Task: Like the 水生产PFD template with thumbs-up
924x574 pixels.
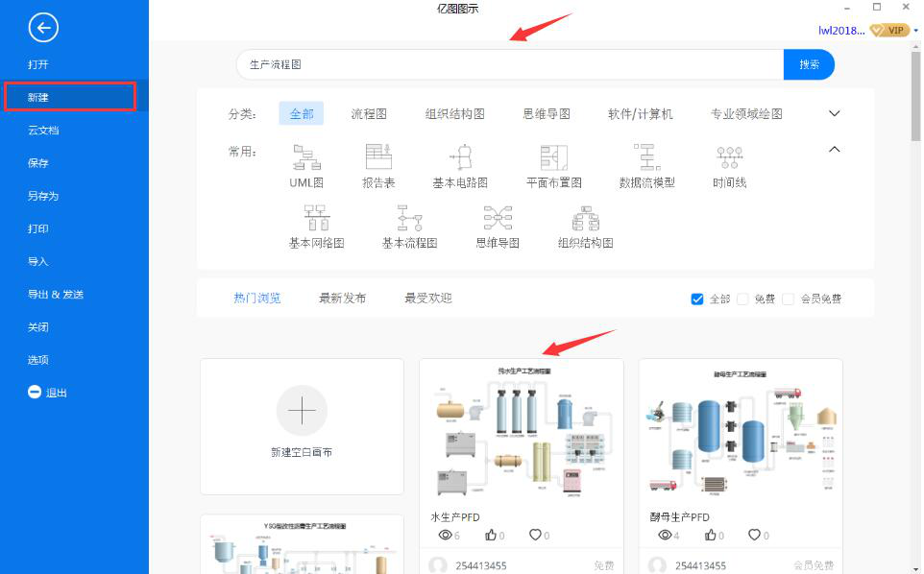Action: point(490,535)
